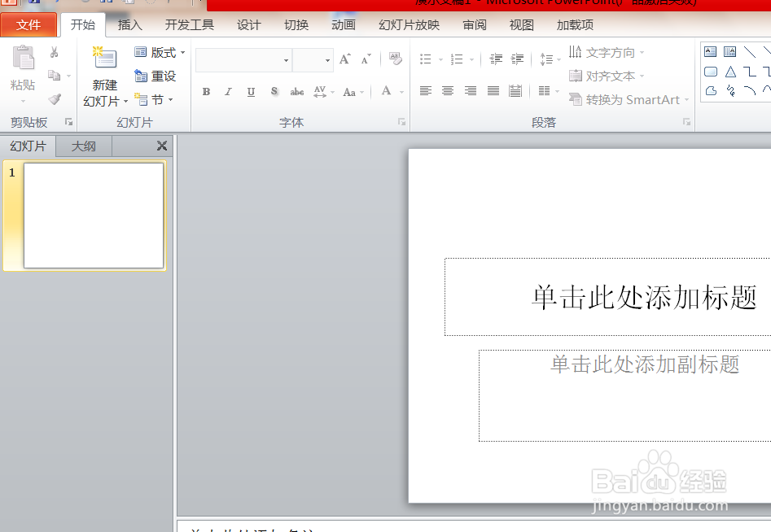Close the slides thumbnail pane
This screenshot has height=532, width=771.
point(162,146)
